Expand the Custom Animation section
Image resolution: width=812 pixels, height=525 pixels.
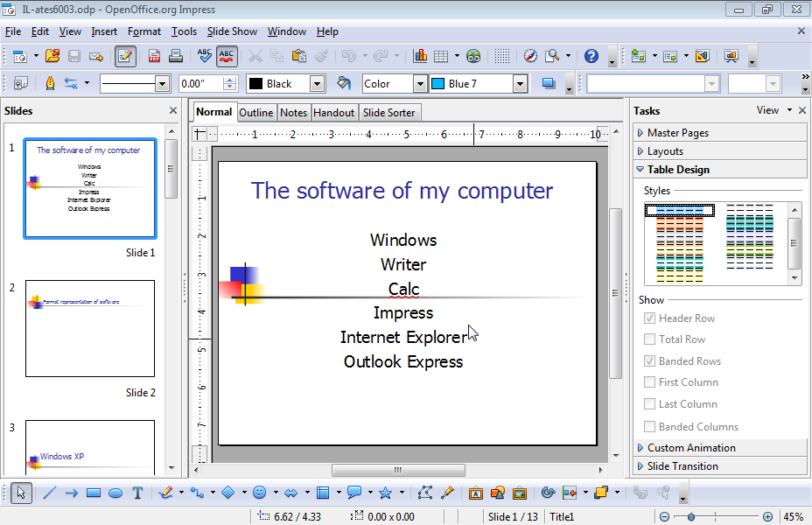click(720, 447)
